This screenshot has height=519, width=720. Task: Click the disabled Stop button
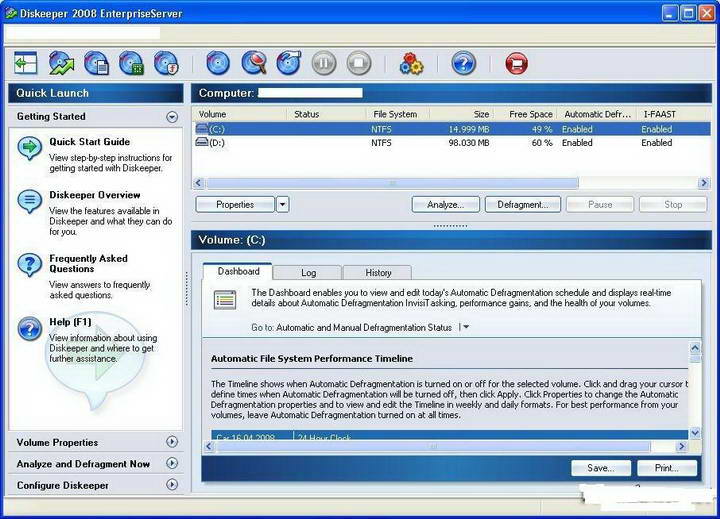point(673,204)
